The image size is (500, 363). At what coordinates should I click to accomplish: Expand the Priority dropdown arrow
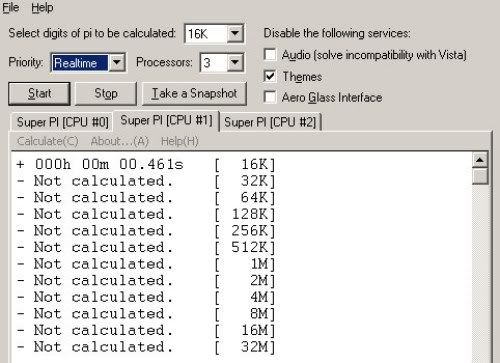tap(117, 62)
